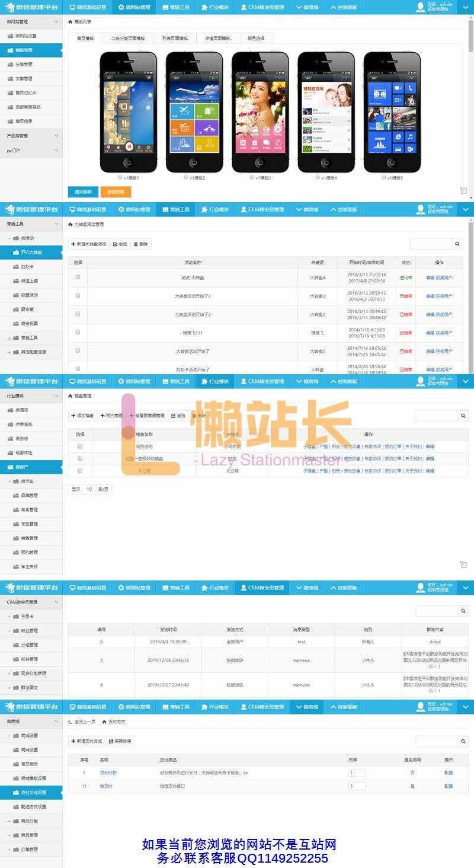Click the 返回上一页 back arrow icon
Viewport: 474px width, 868px height.
pos(71,722)
